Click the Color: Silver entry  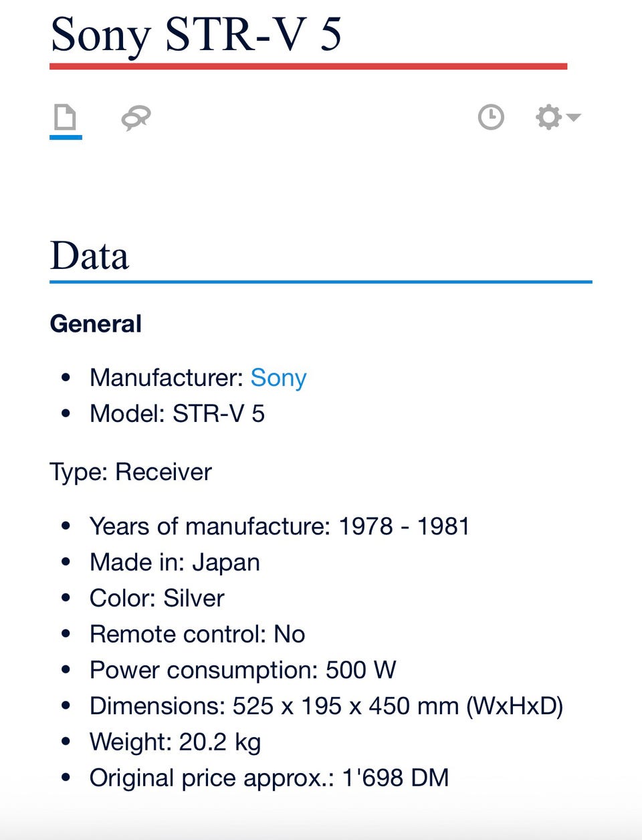[157, 599]
